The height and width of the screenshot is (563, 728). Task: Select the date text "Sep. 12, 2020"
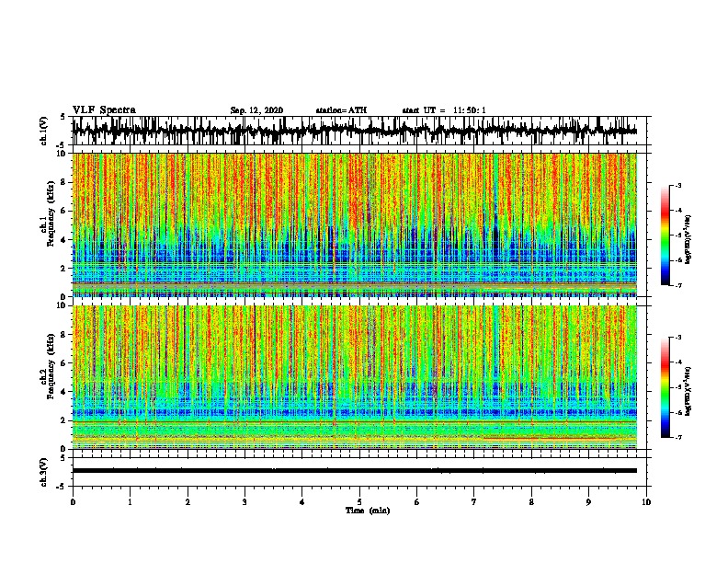click(256, 110)
